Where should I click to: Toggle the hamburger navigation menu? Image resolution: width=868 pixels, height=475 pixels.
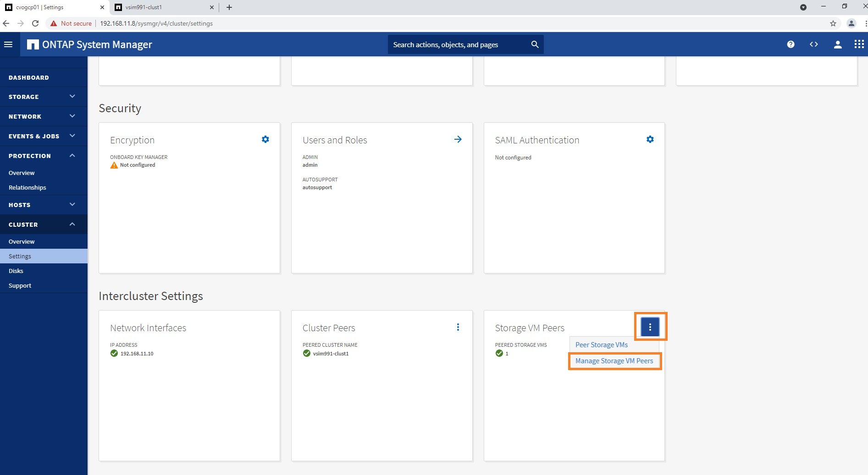click(8, 44)
